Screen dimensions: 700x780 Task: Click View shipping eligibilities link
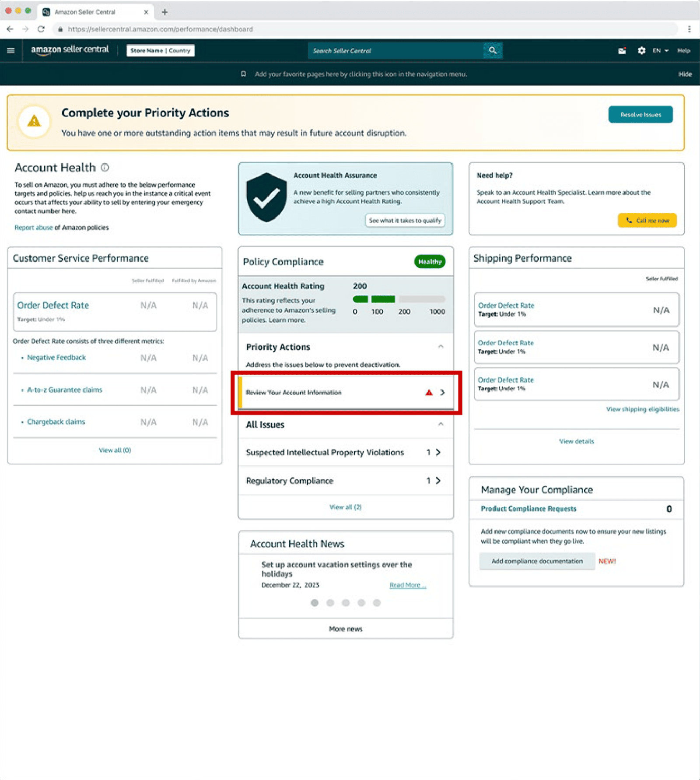pos(643,409)
